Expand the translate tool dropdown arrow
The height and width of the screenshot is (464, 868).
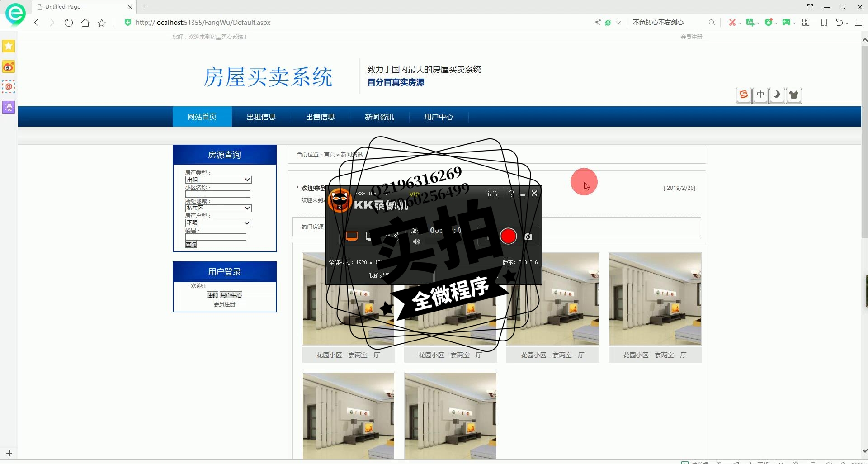[x=758, y=23]
